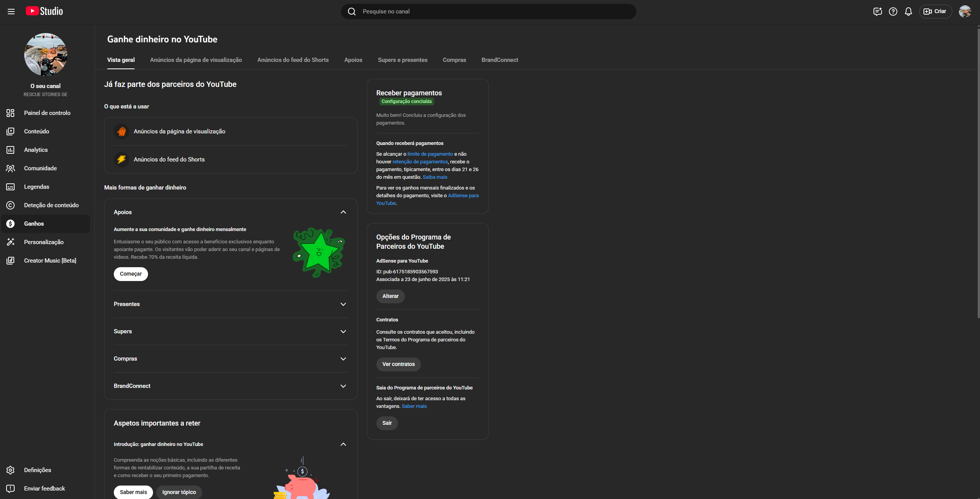Click the Ver contratos button

[x=398, y=364]
